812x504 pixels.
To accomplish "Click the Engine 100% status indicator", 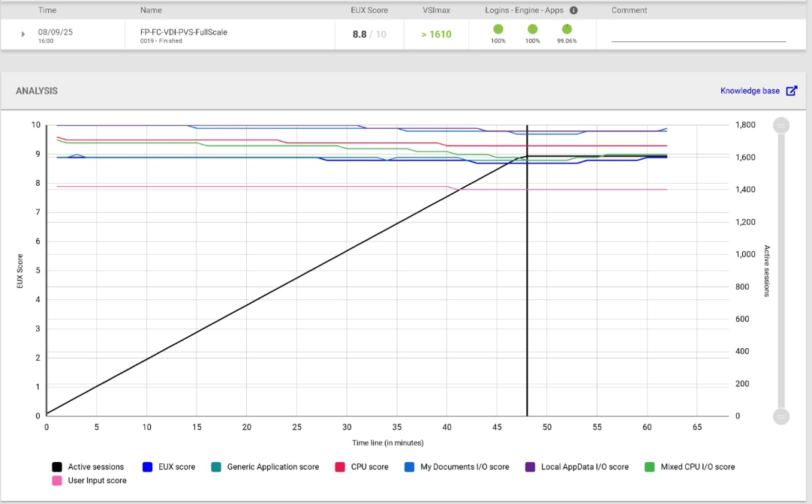I will [532, 29].
